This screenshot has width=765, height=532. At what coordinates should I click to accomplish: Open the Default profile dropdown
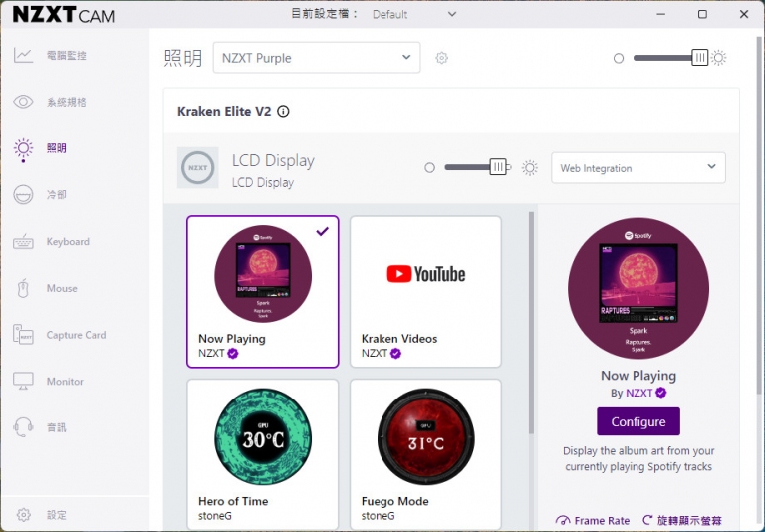[x=414, y=14]
